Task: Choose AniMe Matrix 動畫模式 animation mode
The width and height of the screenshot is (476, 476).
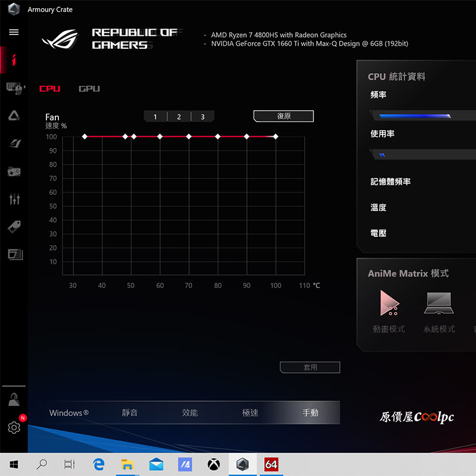Action: 389,311
